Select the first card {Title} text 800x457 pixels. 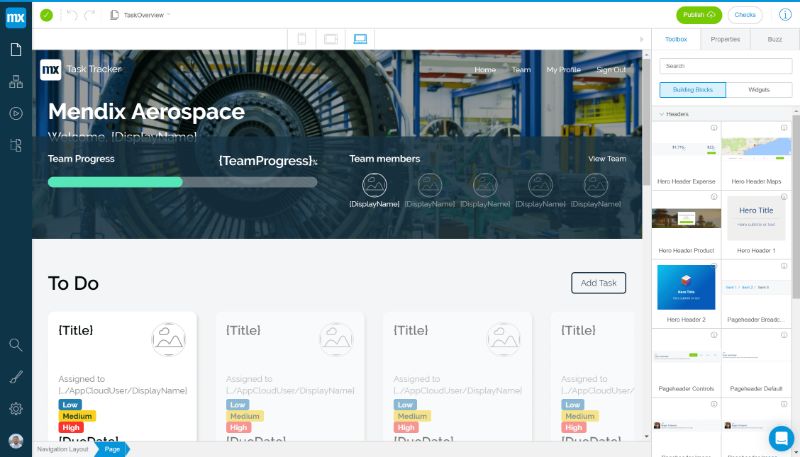click(76, 330)
